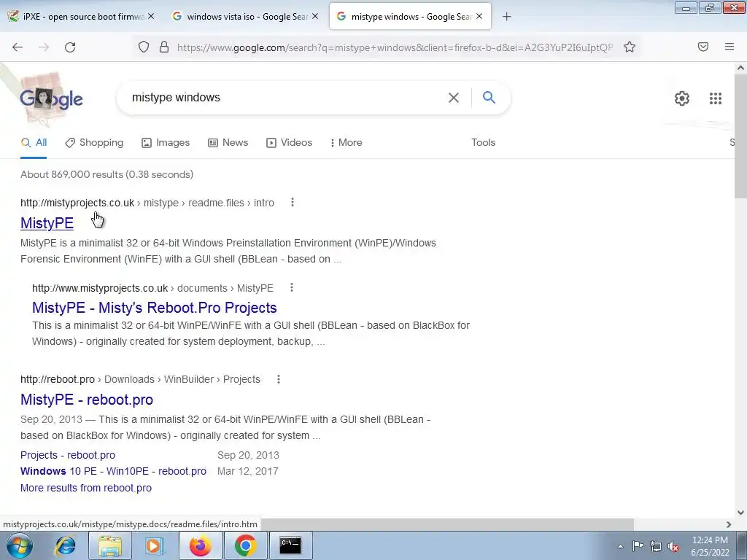Switch to Videos results
Viewport: 747px width, 560px height.
point(289,142)
